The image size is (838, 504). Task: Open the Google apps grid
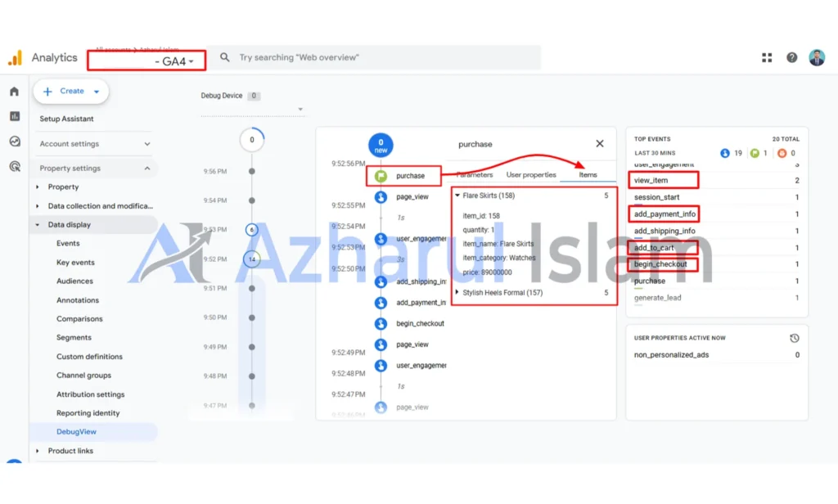767,58
